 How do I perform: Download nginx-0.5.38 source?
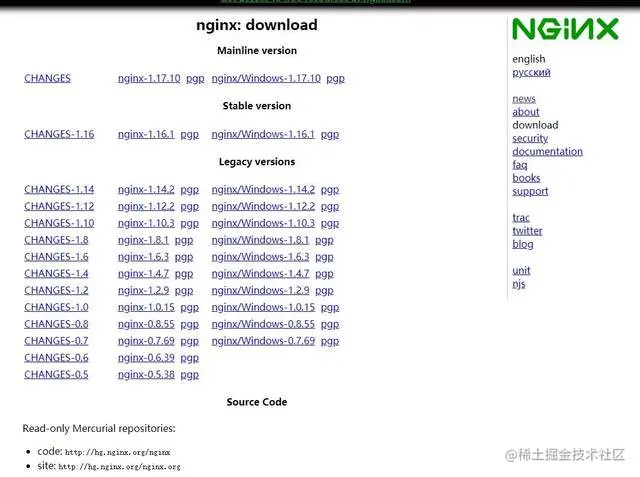click(x=146, y=375)
